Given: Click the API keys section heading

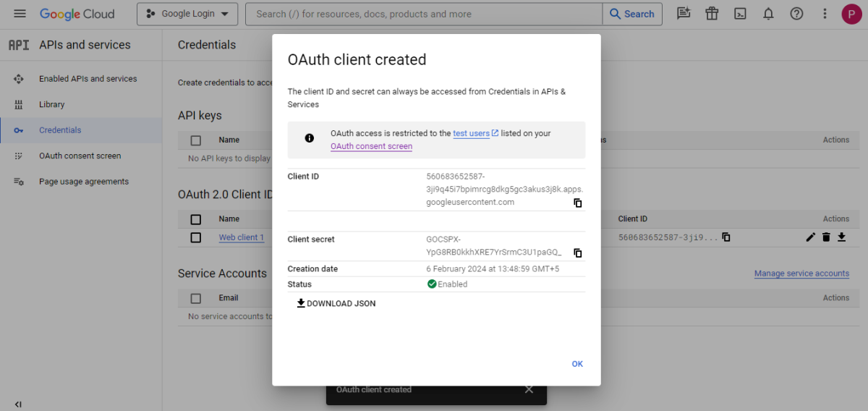Looking at the screenshot, I should pos(200,116).
